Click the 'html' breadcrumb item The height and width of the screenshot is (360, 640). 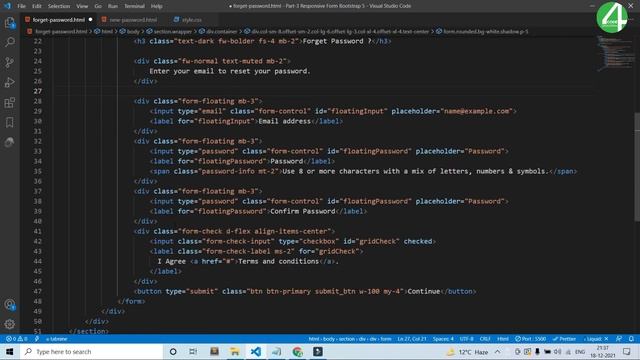point(107,31)
